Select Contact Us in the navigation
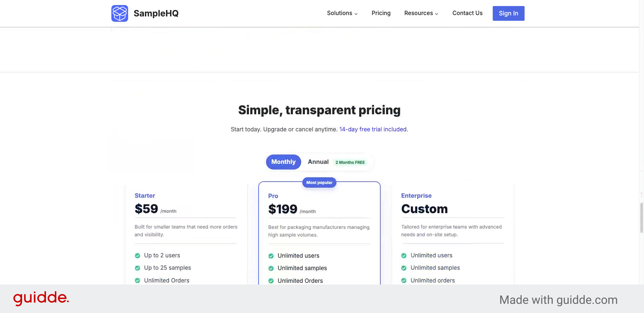 (467, 13)
